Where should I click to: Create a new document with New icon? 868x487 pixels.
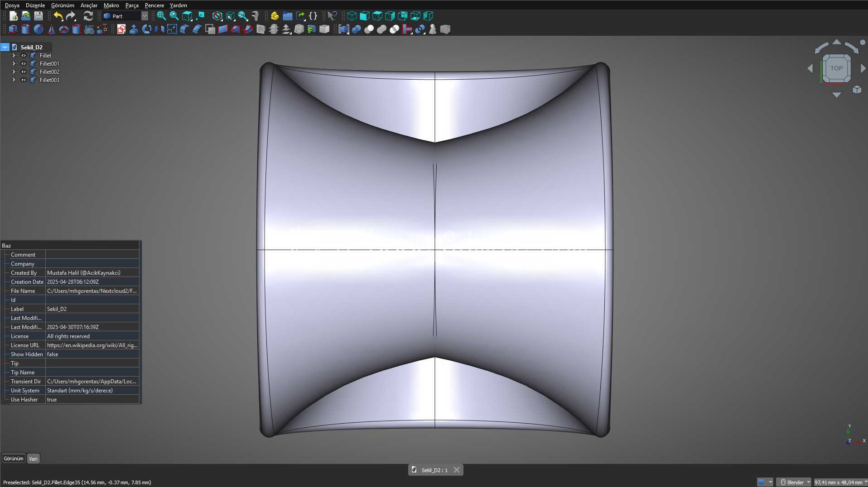point(14,16)
